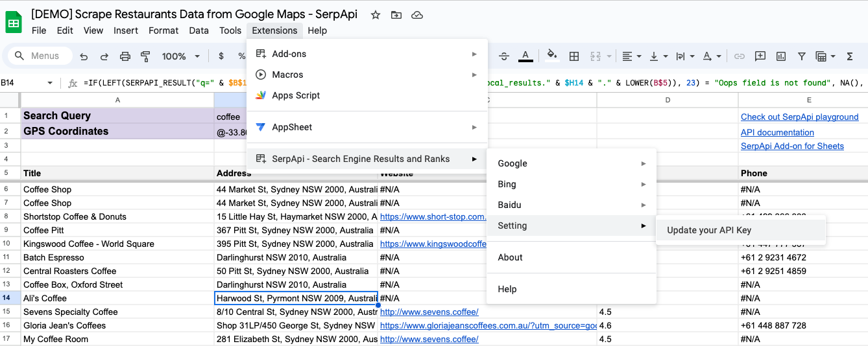Open the Format menu
This screenshot has height=346, width=868.
point(163,30)
